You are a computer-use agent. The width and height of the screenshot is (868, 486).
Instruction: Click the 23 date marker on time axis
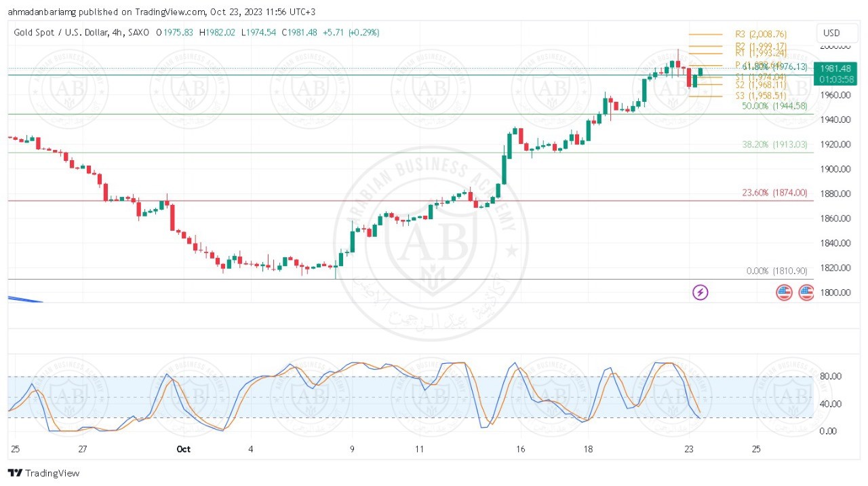pos(689,449)
